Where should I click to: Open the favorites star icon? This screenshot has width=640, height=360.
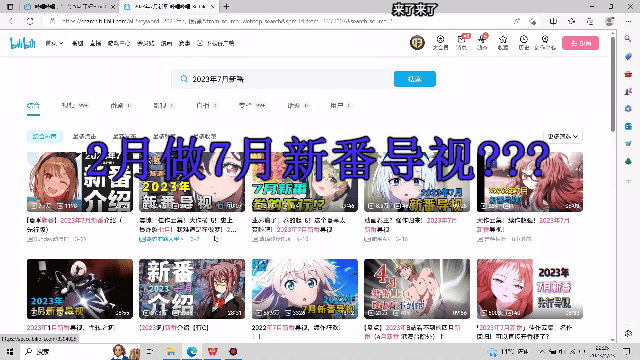[x=503, y=42]
